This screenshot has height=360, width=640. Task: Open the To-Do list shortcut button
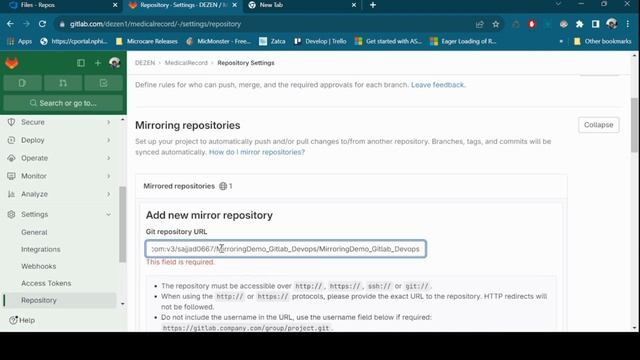pos(104,83)
